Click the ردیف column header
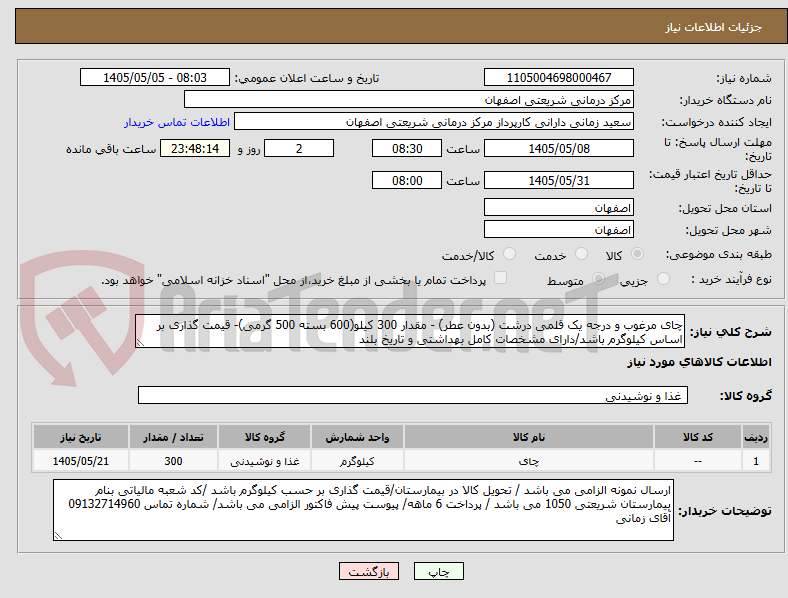Screen dimensions: 788x598 756,437
